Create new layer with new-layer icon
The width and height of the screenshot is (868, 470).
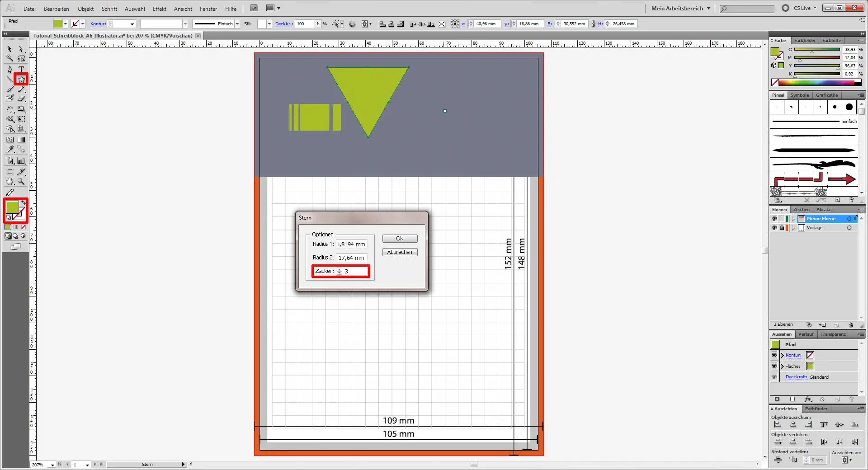pos(837,324)
